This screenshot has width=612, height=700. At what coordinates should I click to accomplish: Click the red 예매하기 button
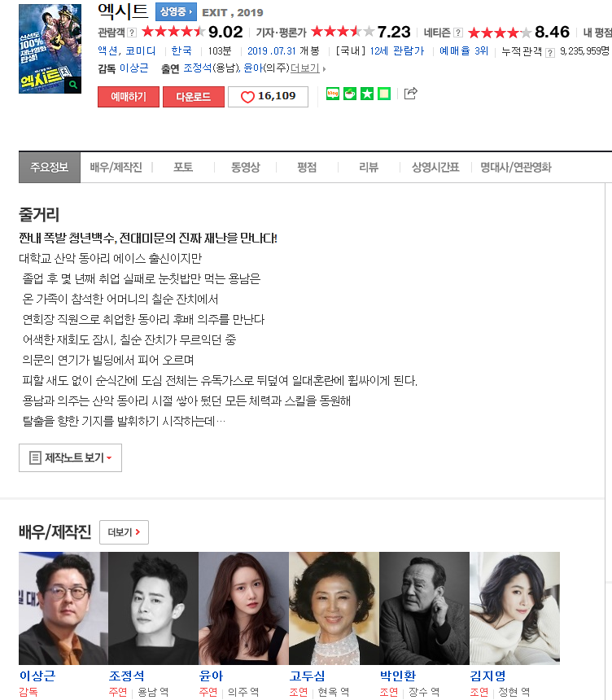[129, 97]
